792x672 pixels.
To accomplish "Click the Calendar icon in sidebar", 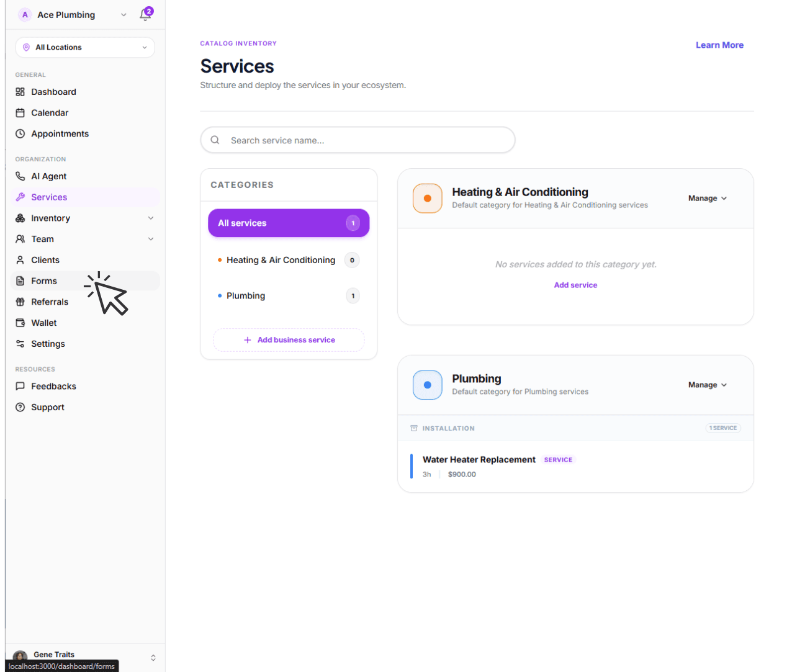I will click(20, 113).
